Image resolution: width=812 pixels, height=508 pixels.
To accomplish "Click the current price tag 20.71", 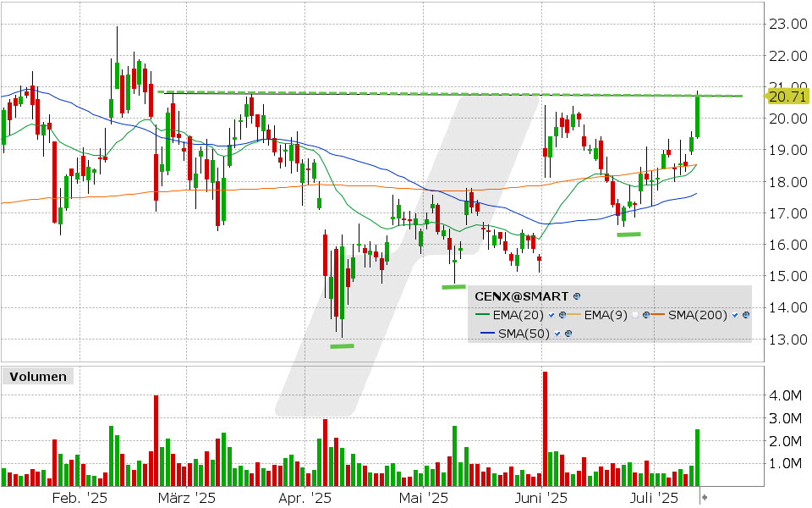I will [x=787, y=97].
